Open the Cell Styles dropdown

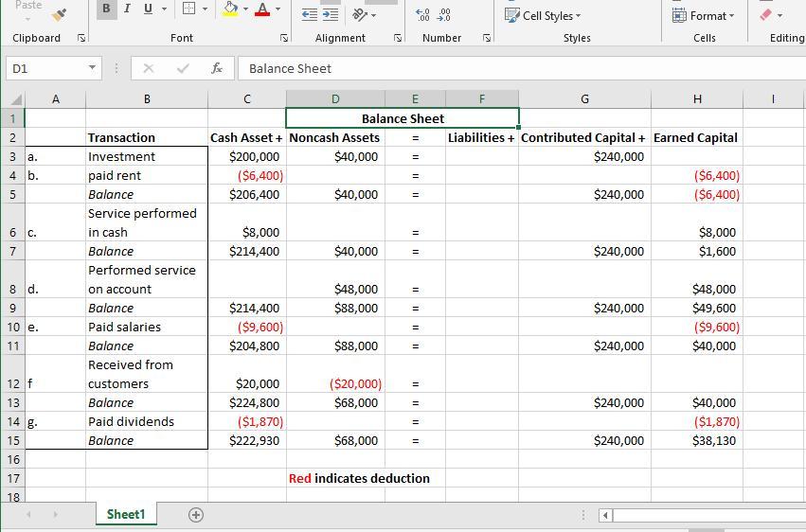pyautogui.click(x=544, y=15)
